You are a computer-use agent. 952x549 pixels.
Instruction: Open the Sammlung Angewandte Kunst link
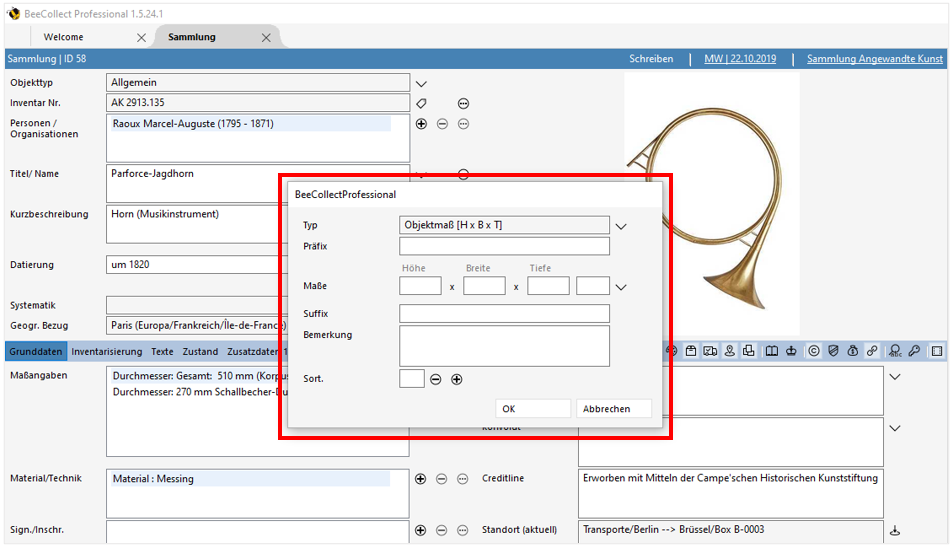874,59
